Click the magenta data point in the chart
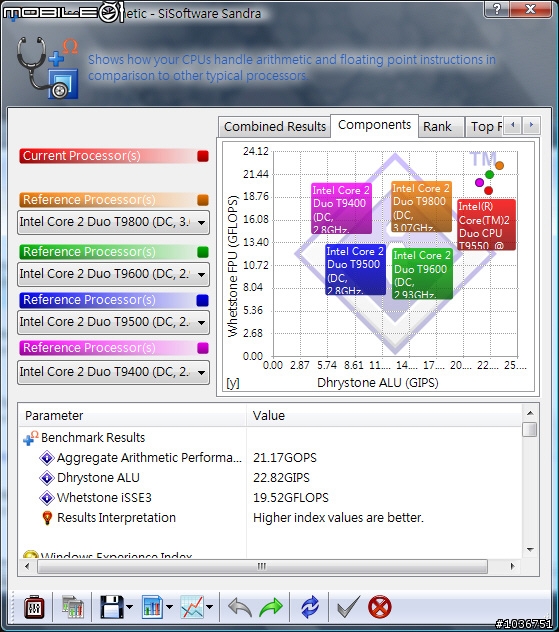The height and width of the screenshot is (632, 559). (479, 183)
